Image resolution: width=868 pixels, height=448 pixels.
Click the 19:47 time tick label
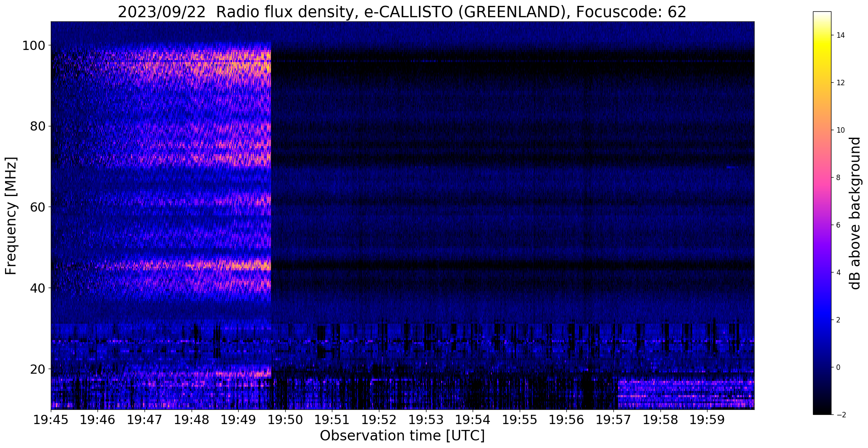click(145, 419)
